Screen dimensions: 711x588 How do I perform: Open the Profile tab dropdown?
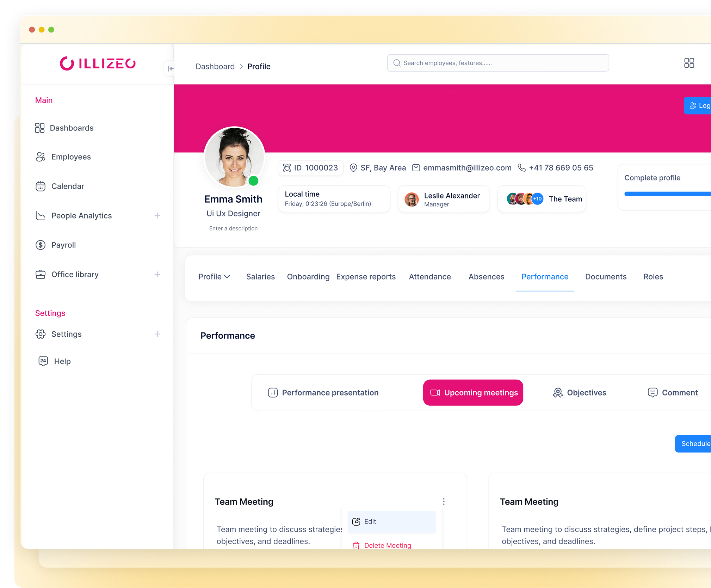(214, 277)
